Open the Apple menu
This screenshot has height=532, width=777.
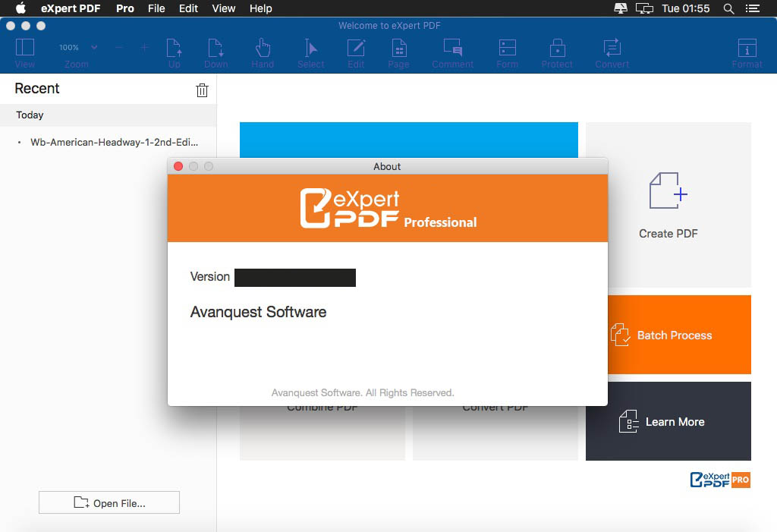[x=20, y=8]
